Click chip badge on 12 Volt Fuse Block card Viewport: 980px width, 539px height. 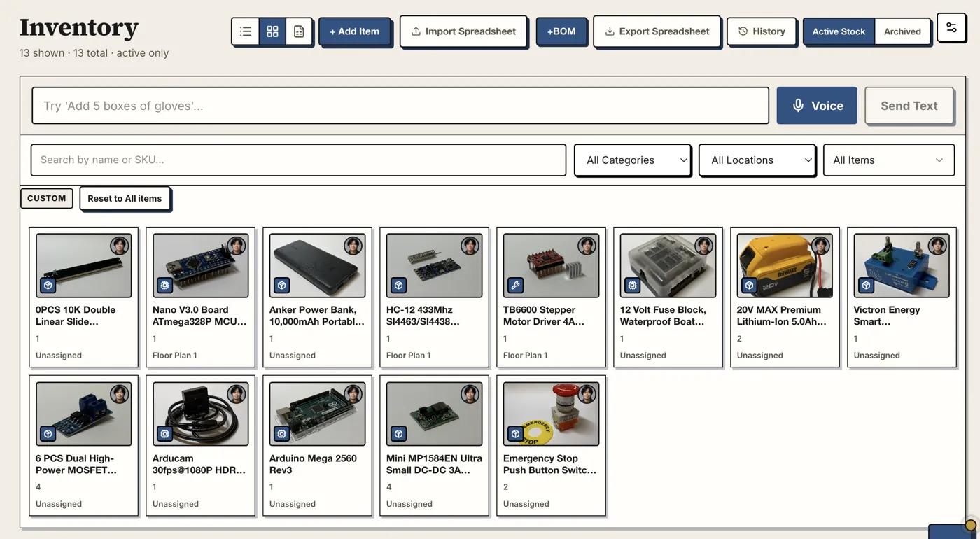pyautogui.click(x=632, y=285)
